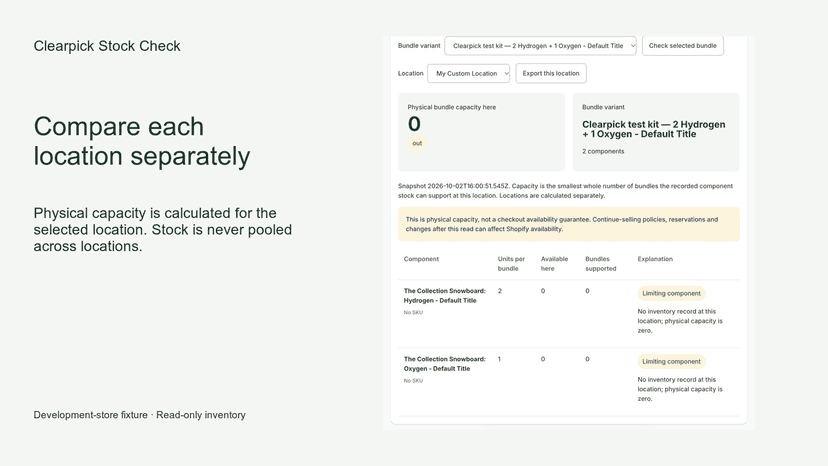Click the 'Location' label beside dropdown

click(x=410, y=73)
